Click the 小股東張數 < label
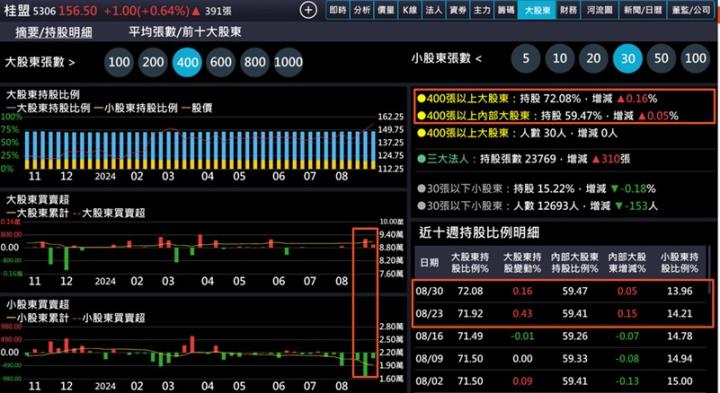 click(447, 58)
